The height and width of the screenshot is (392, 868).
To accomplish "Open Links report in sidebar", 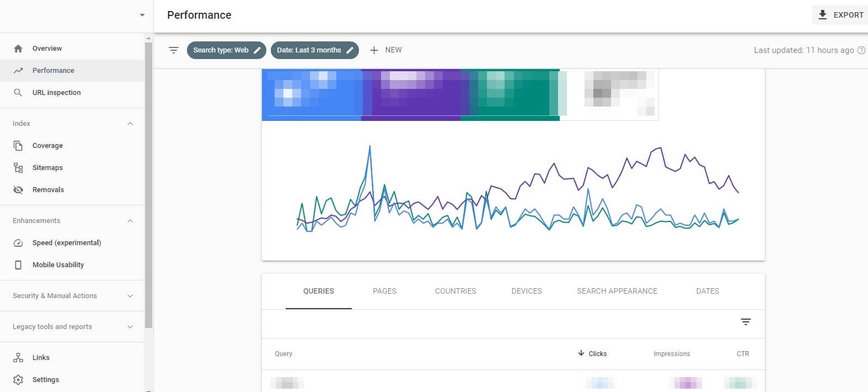I will pos(72,358).
